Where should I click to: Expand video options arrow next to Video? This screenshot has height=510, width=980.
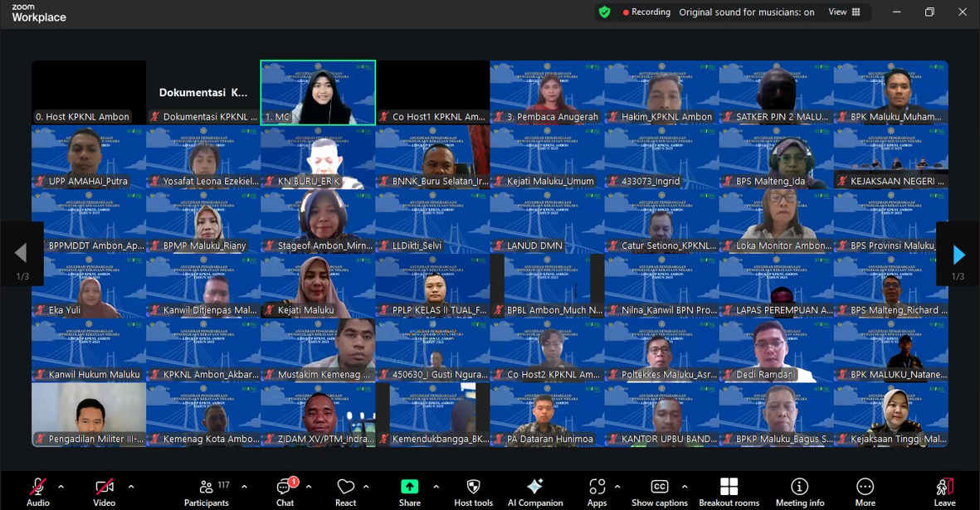(x=130, y=487)
